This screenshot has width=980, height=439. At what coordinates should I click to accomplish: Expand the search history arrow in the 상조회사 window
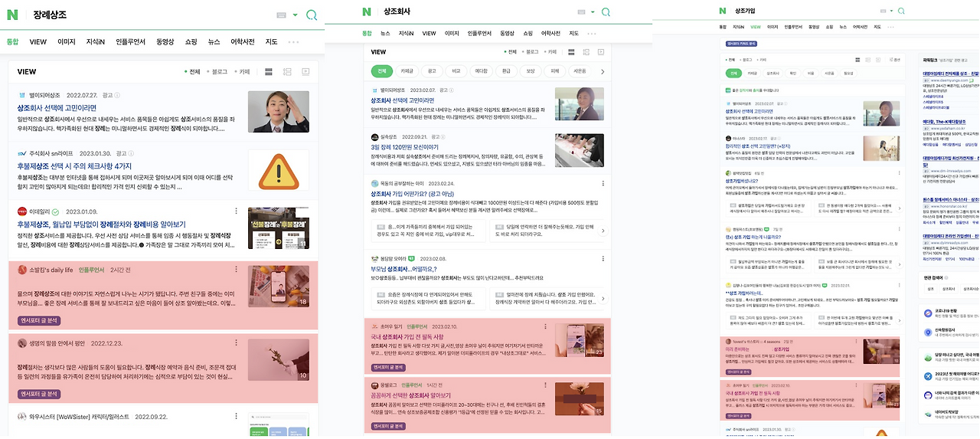[592, 12]
